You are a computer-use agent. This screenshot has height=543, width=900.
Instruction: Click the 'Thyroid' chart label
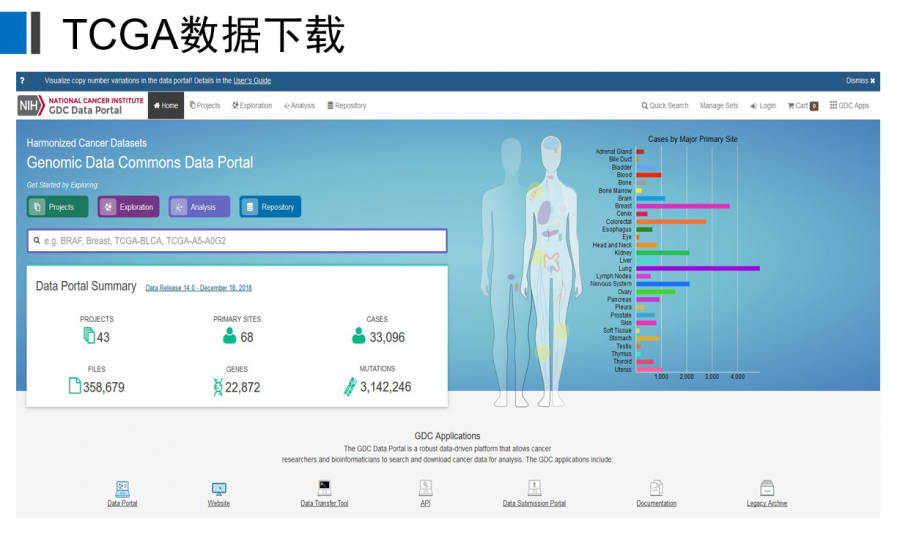click(x=622, y=362)
